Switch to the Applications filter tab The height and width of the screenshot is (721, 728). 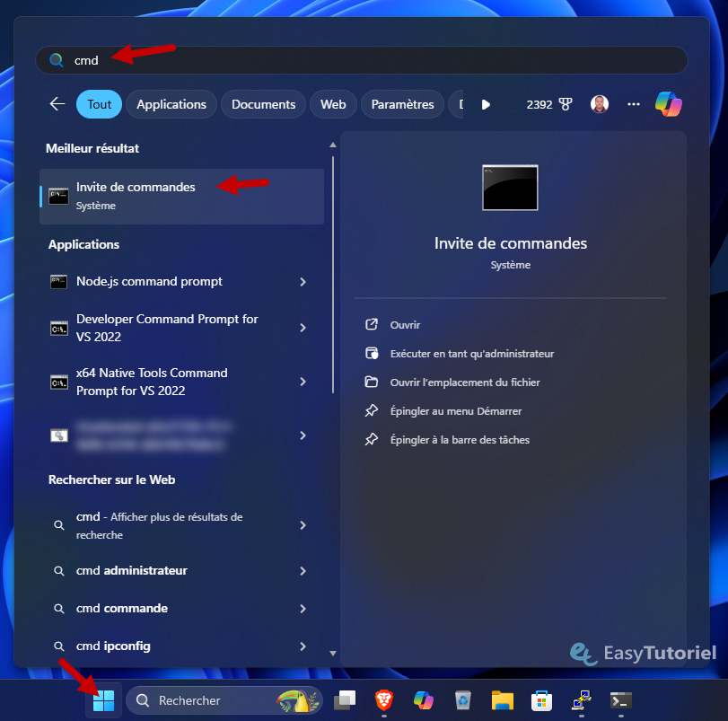coord(171,104)
